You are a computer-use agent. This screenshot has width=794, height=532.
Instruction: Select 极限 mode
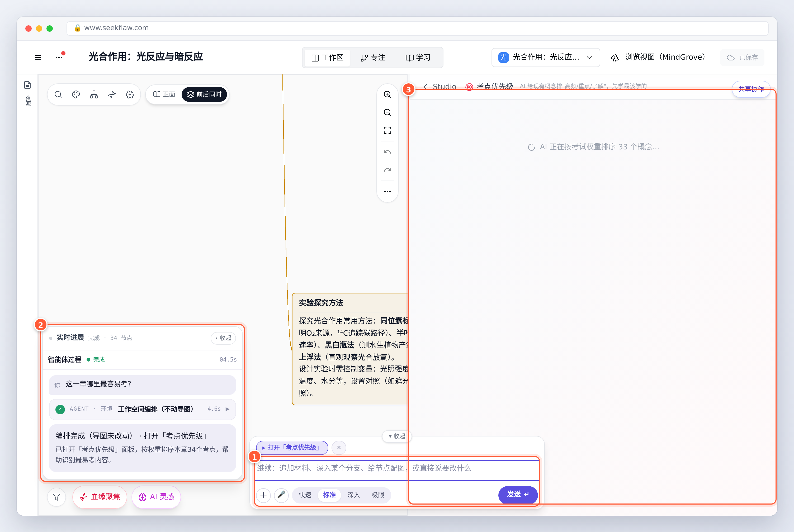tap(378, 495)
